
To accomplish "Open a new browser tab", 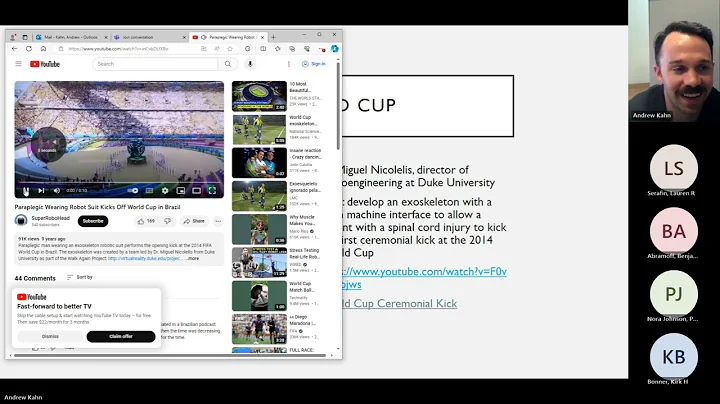I will pyautogui.click(x=274, y=37).
